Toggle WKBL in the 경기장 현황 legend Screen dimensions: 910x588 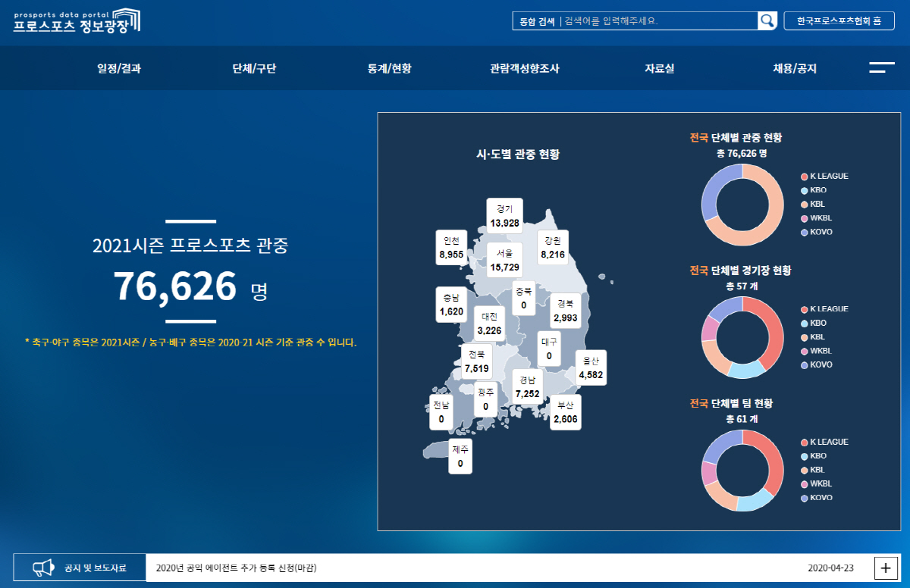pos(817,351)
